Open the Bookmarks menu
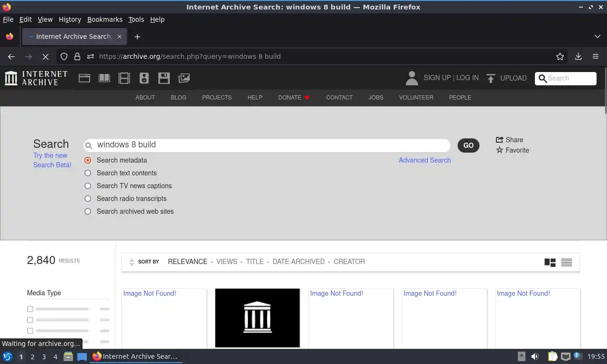This screenshot has height=364, width=607. pos(105,19)
